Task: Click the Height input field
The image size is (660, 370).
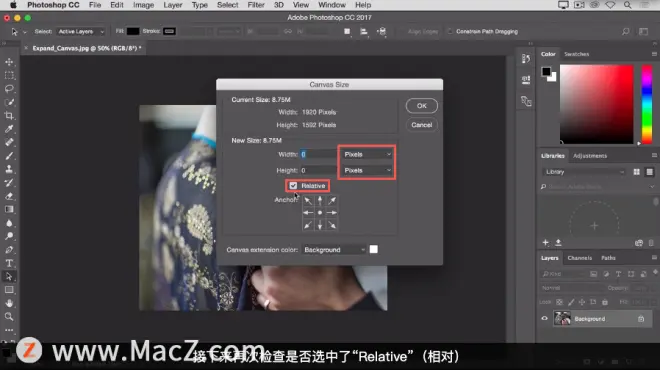Action: point(318,170)
